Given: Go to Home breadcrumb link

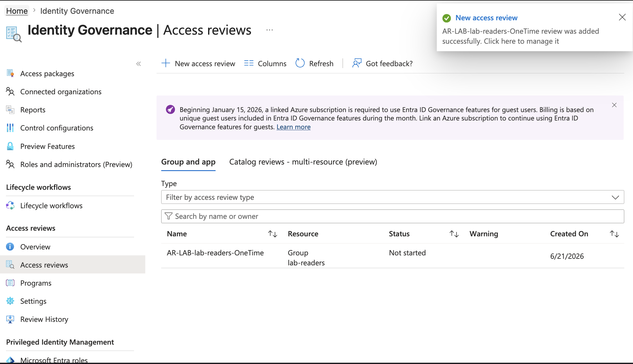Looking at the screenshot, I should pos(17,11).
